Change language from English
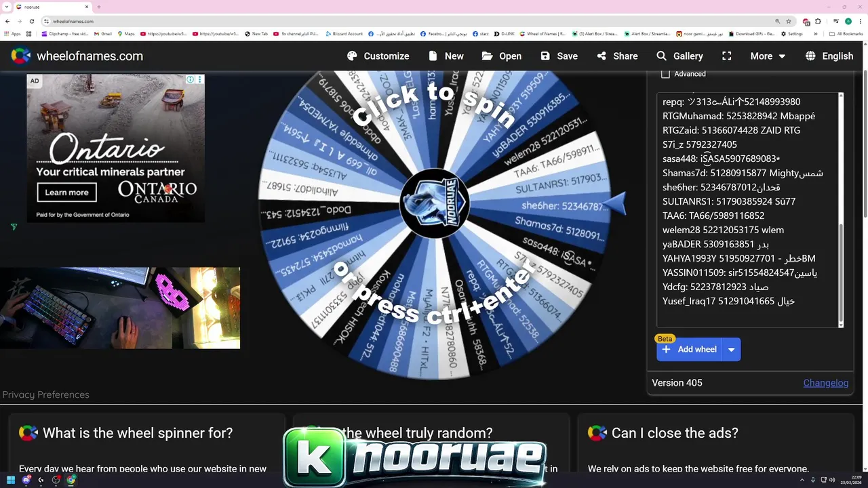The width and height of the screenshot is (868, 488). point(829,56)
